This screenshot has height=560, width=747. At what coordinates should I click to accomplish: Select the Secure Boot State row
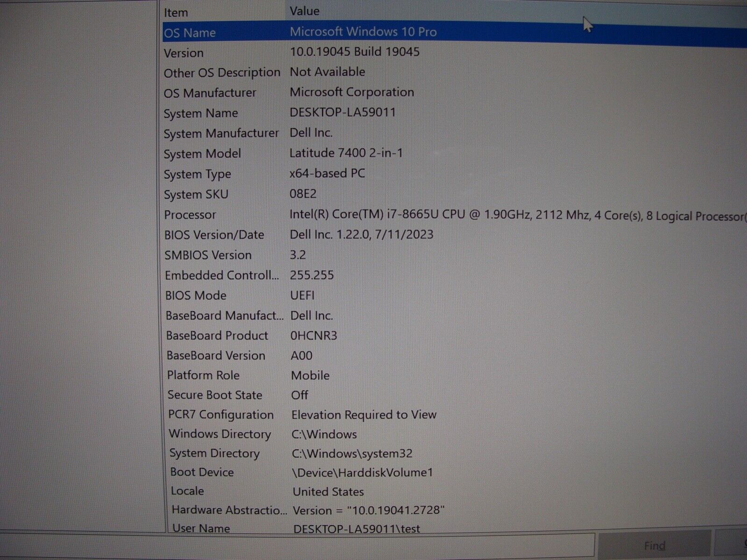click(215, 395)
